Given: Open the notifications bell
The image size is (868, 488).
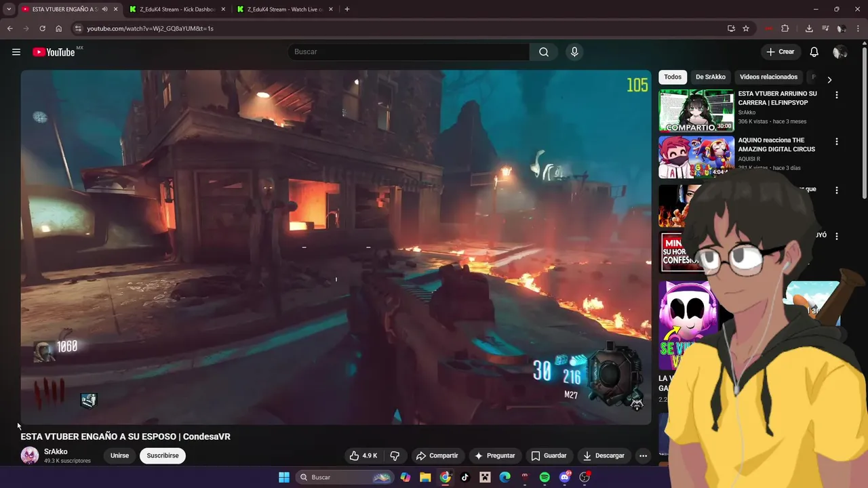Looking at the screenshot, I should click(814, 52).
